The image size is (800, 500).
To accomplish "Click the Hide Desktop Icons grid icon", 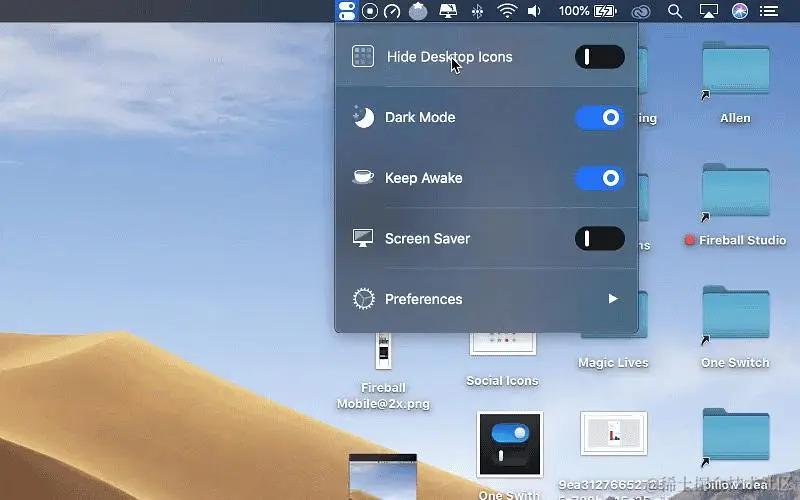I will pos(363,56).
